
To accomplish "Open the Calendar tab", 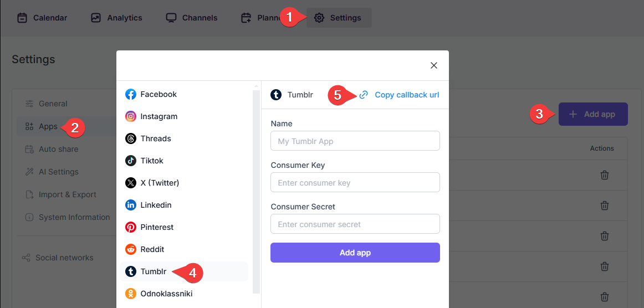I will [42, 18].
